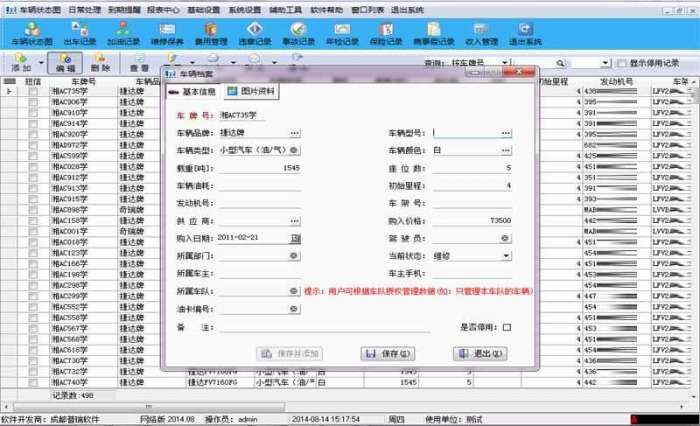700x426 pixels.
Task: Open the 查询 search-by dropdown
Action: point(504,63)
